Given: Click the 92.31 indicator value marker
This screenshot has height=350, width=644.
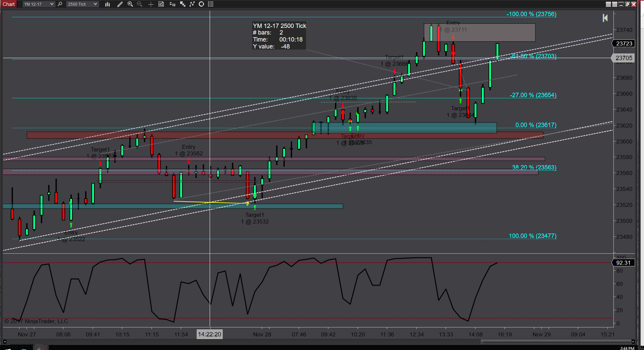Looking at the screenshot, I should pyautogui.click(x=623, y=263).
